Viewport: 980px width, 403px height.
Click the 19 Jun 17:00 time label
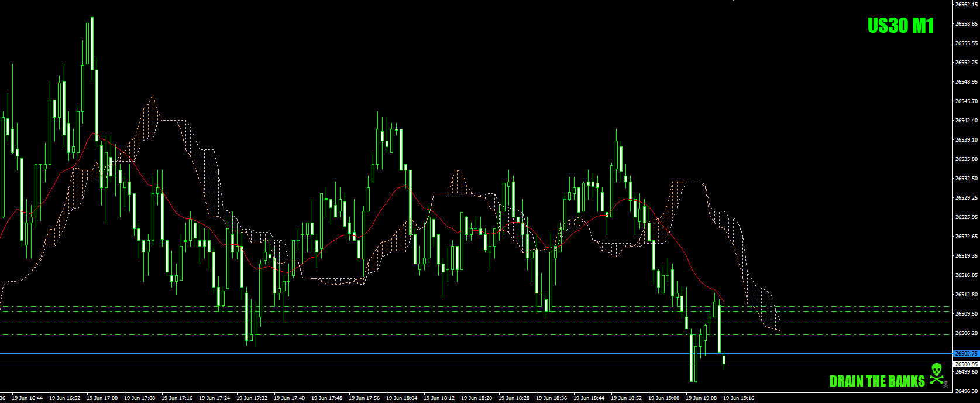[x=102, y=398]
